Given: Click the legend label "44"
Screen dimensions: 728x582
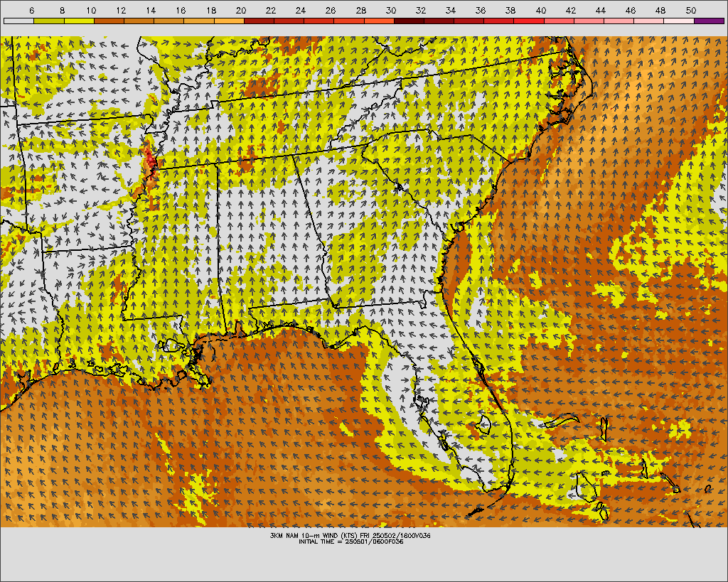Looking at the screenshot, I should (601, 11).
